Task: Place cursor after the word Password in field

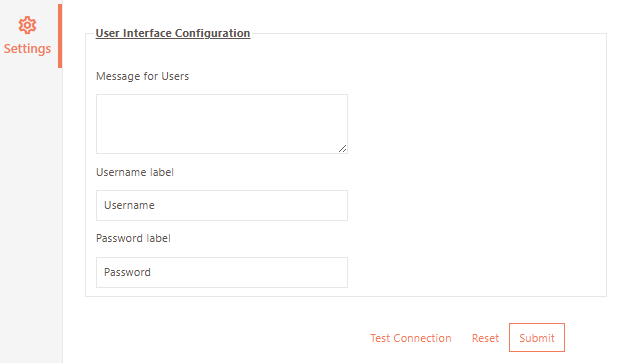Action: click(152, 272)
